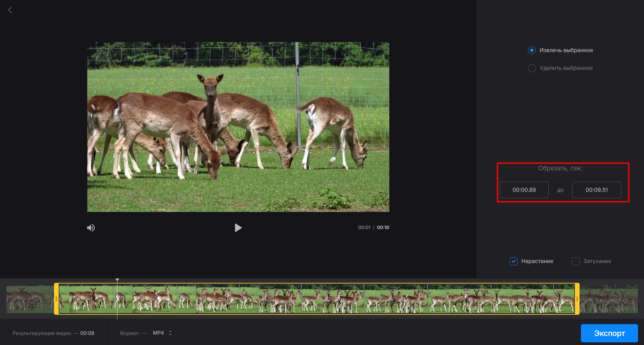644x345 pixels.
Task: Click the deer video preview frame
Action: point(238,127)
